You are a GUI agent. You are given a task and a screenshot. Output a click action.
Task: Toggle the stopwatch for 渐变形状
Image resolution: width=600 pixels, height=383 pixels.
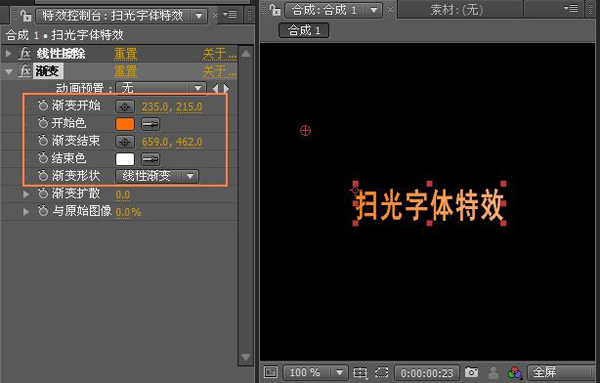coord(43,176)
